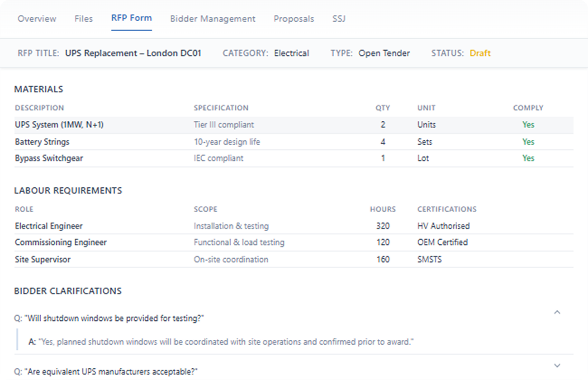Select the UPS System (1MW, N+1) row
Screen dimensions: 588x380
[x=59, y=125]
